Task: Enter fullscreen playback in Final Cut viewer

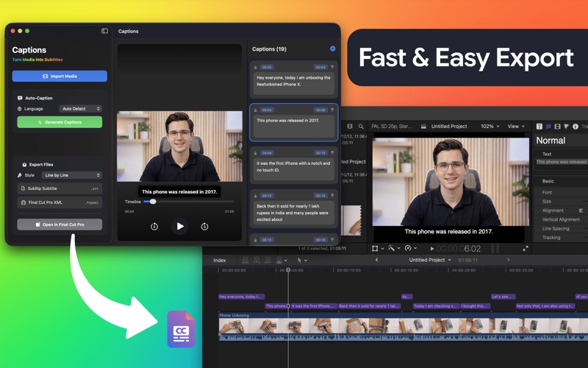Action: point(526,249)
